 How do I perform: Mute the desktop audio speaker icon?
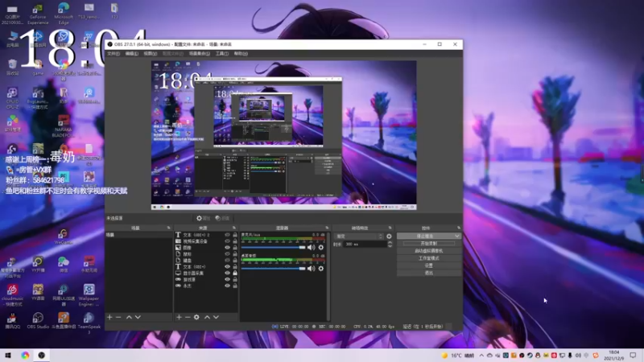tap(312, 269)
